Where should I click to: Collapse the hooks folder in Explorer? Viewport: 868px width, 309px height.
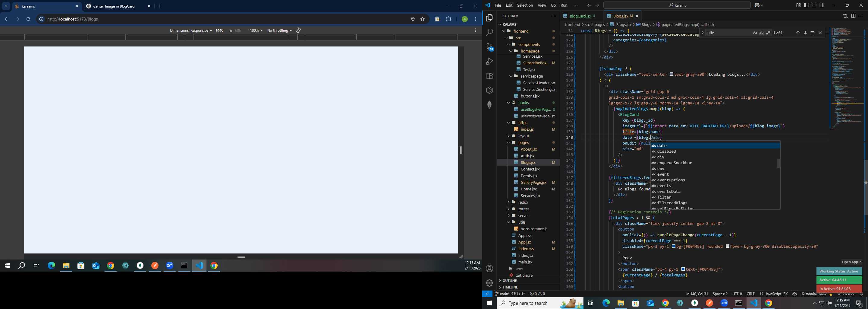pos(524,103)
